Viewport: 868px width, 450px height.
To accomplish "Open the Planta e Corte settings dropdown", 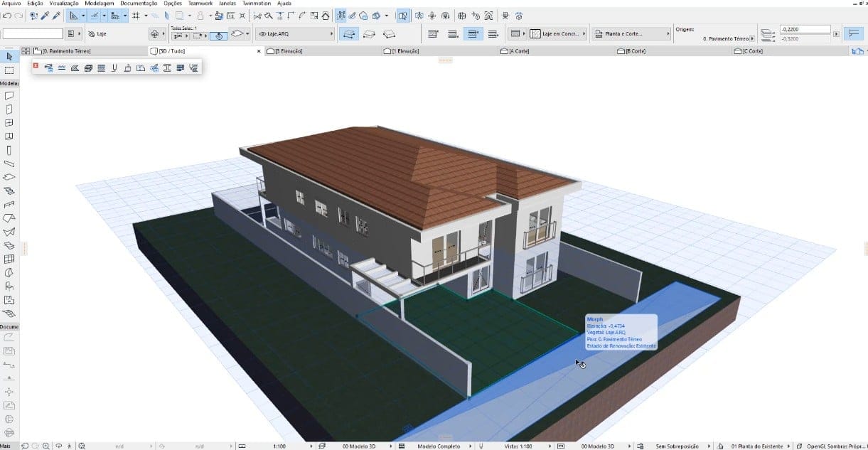I will (x=633, y=33).
